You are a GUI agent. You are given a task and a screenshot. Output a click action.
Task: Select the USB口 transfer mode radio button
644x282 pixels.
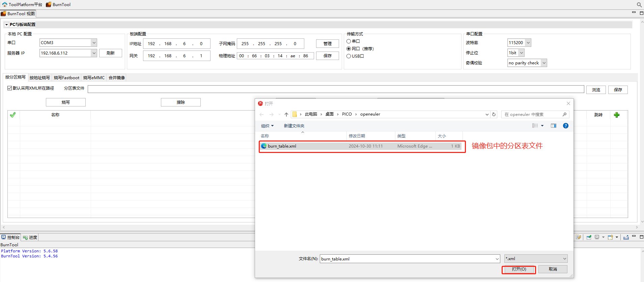tap(349, 56)
